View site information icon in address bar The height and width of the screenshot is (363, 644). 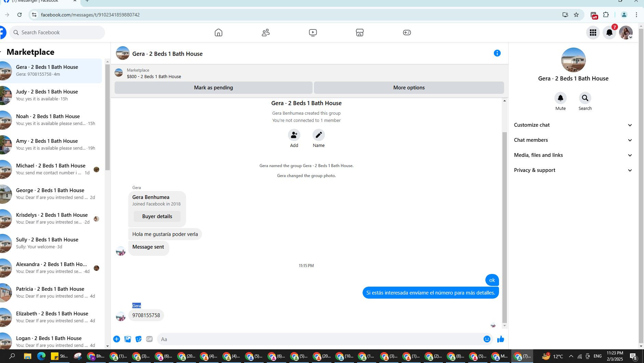click(x=34, y=15)
